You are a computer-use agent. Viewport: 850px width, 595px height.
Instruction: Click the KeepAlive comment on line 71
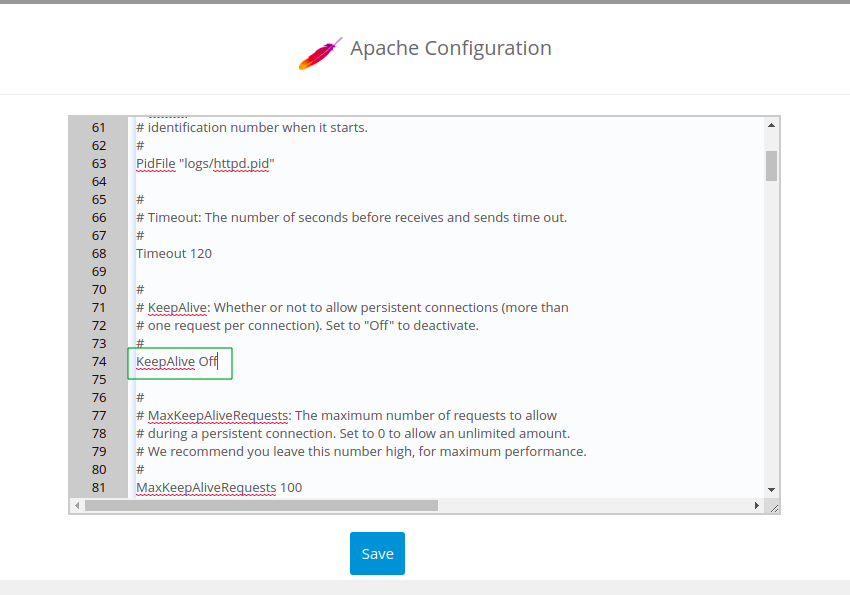(x=350, y=307)
